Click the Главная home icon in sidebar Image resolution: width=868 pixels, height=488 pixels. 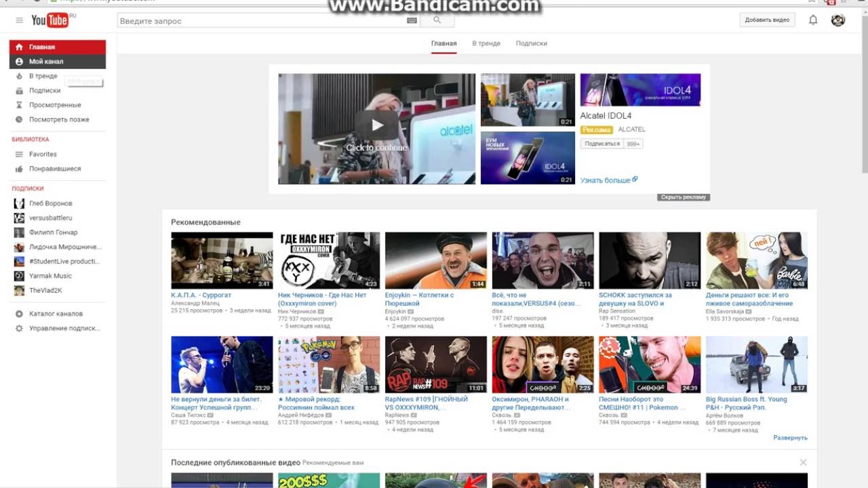pyautogui.click(x=19, y=47)
